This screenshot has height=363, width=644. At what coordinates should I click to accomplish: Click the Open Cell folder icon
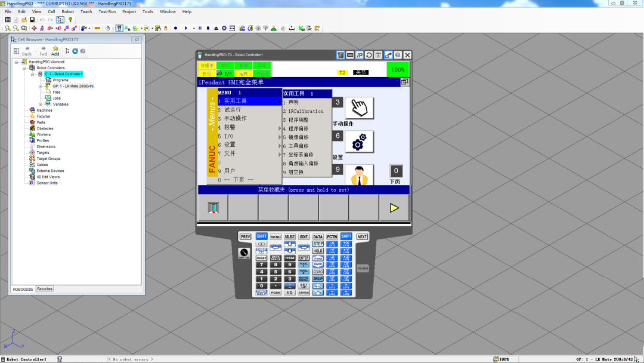(x=24, y=20)
